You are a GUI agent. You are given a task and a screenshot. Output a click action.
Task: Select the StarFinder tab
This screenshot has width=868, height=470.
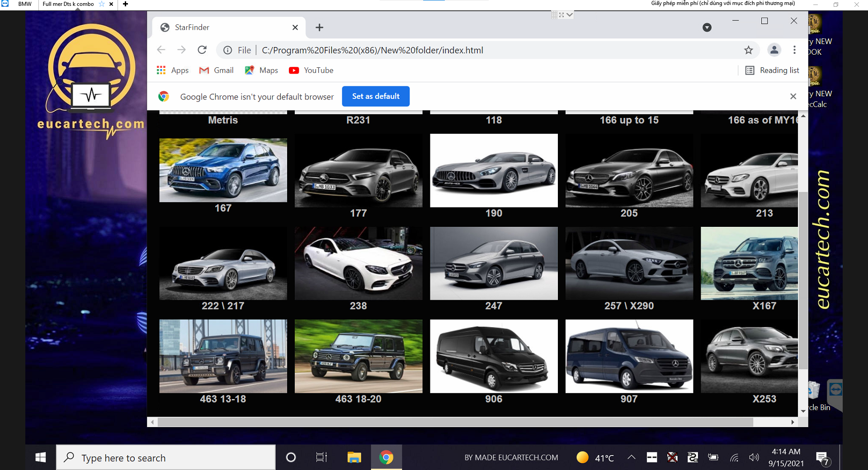(229, 28)
